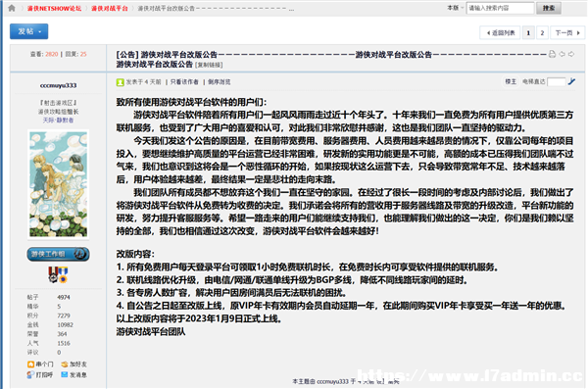Click 打招呼 greet user link
588x389 pixels.
coord(40,374)
